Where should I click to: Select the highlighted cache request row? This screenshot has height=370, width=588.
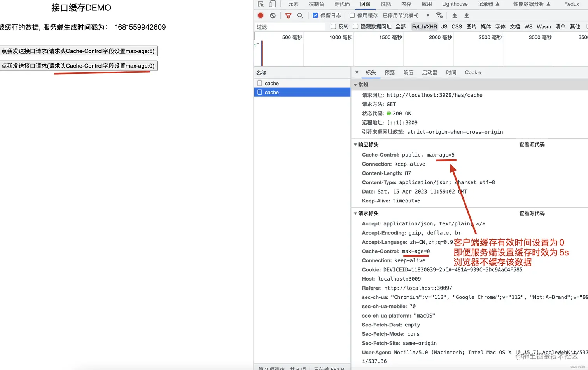point(302,92)
